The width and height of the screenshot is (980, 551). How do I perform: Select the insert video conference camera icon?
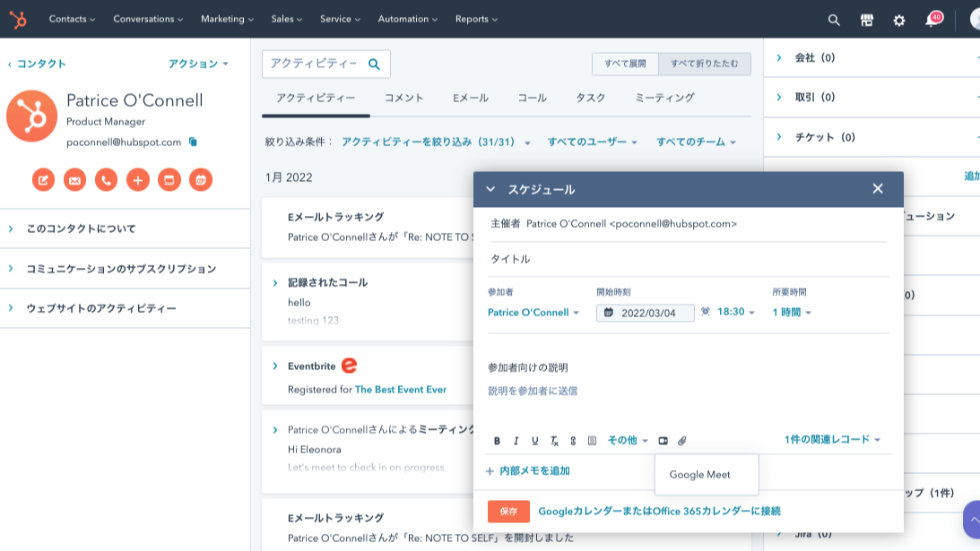[x=663, y=440]
